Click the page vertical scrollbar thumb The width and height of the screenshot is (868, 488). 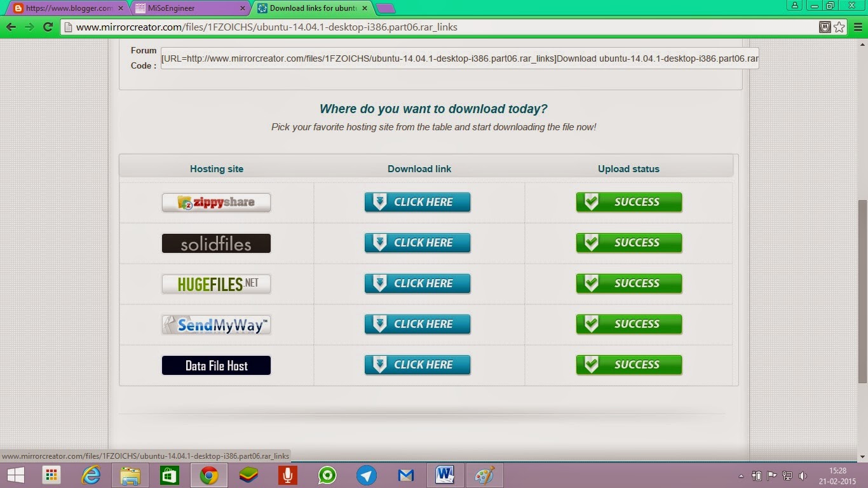pos(862,291)
